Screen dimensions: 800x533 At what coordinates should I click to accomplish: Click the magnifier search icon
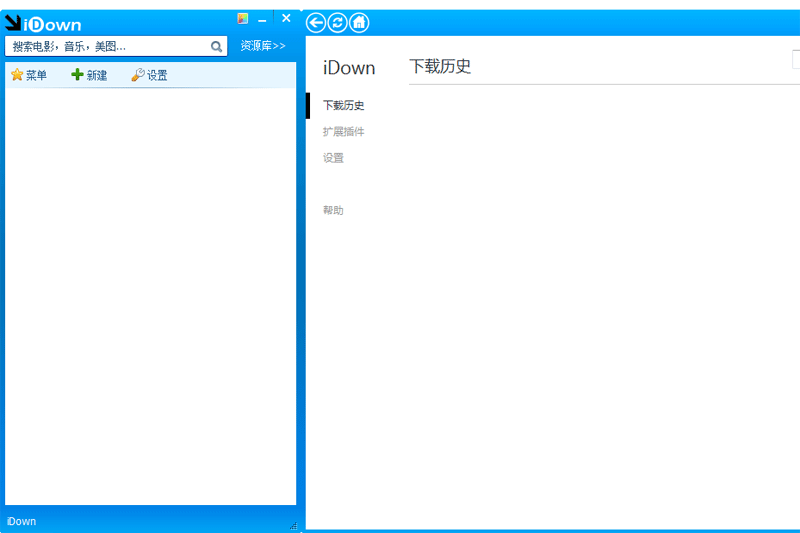pyautogui.click(x=216, y=47)
